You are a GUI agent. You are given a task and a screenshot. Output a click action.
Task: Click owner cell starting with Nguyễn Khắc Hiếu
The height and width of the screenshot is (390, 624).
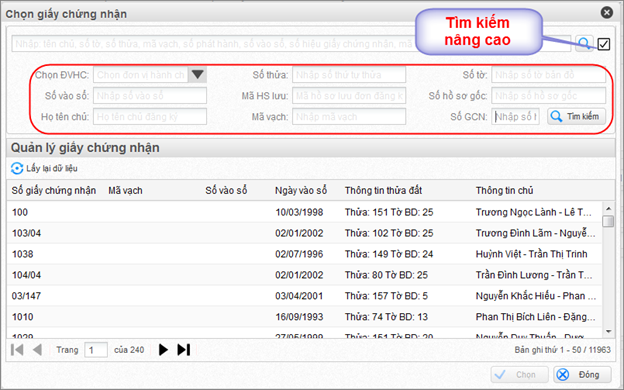(x=536, y=296)
